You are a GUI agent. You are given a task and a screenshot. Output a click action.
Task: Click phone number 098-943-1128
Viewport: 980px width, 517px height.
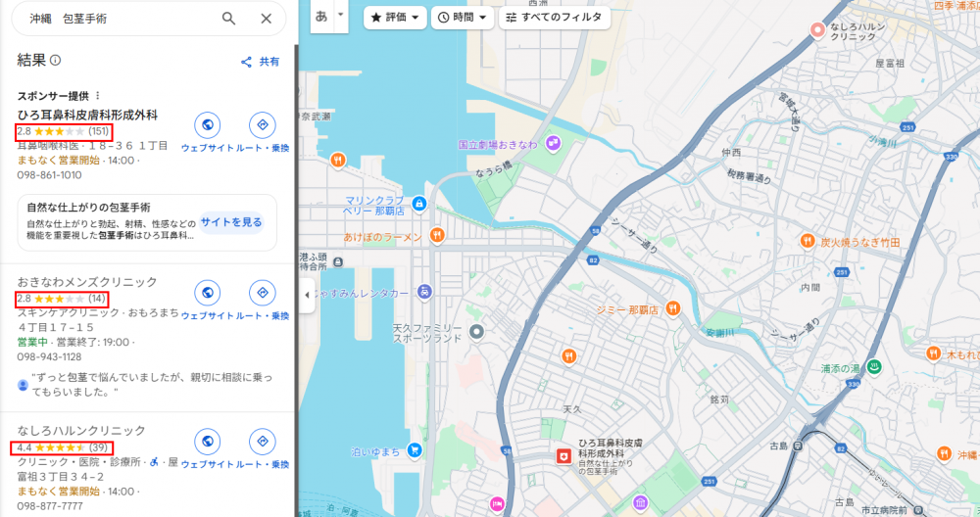point(49,357)
